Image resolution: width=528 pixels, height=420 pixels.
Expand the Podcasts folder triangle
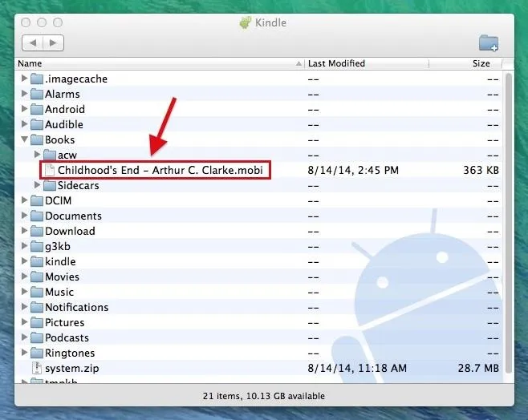point(24,337)
